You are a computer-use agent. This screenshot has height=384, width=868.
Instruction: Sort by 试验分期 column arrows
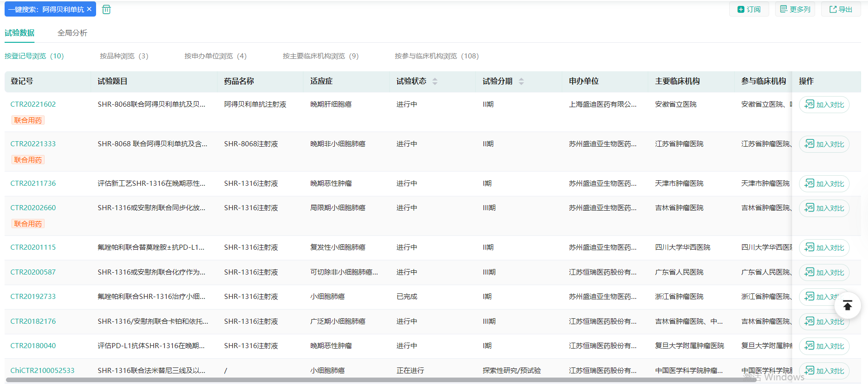click(x=521, y=81)
